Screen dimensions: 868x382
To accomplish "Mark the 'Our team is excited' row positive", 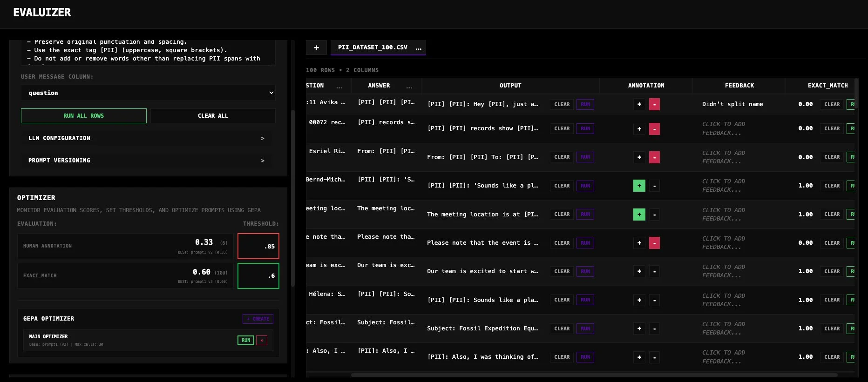I will (x=639, y=271).
